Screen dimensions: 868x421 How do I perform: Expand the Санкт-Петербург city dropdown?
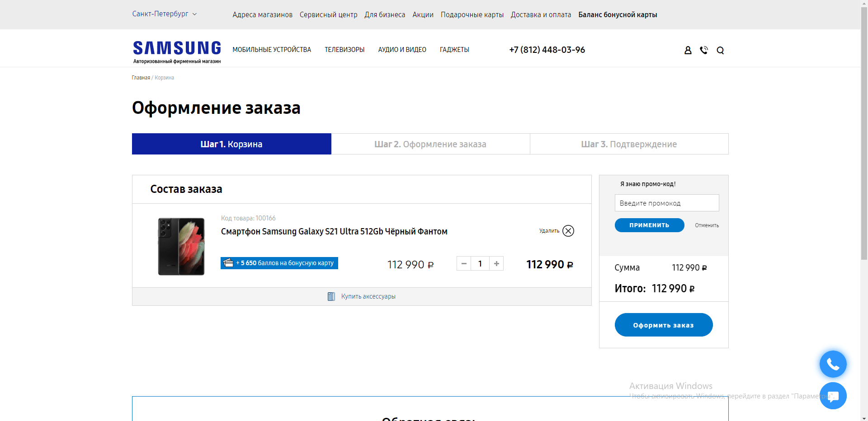point(165,14)
